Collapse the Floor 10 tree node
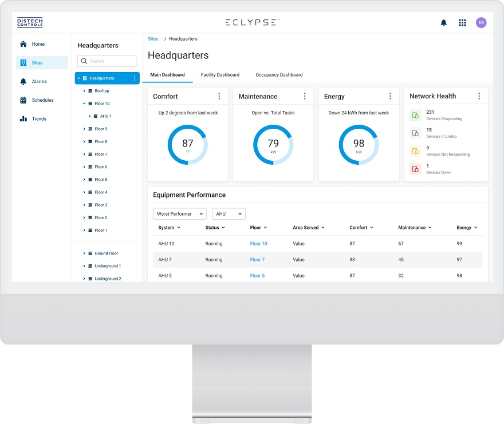504x424 pixels. [84, 104]
